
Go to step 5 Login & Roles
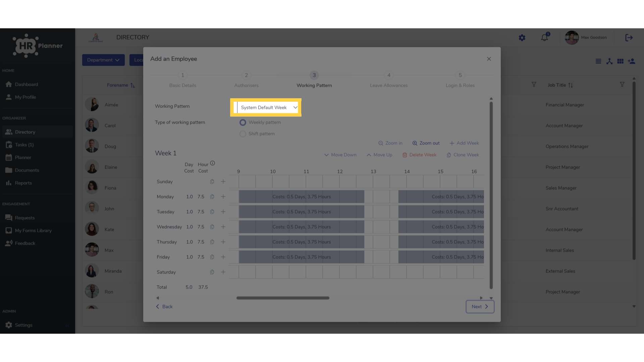pyautogui.click(x=460, y=80)
